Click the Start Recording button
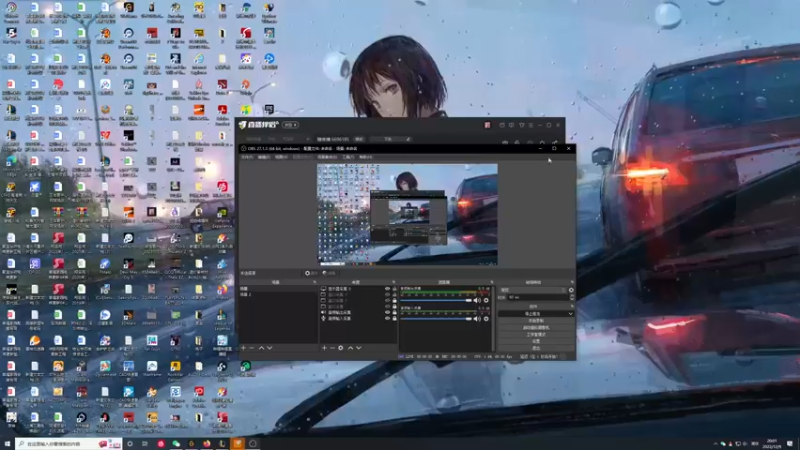 pyautogui.click(x=536, y=320)
